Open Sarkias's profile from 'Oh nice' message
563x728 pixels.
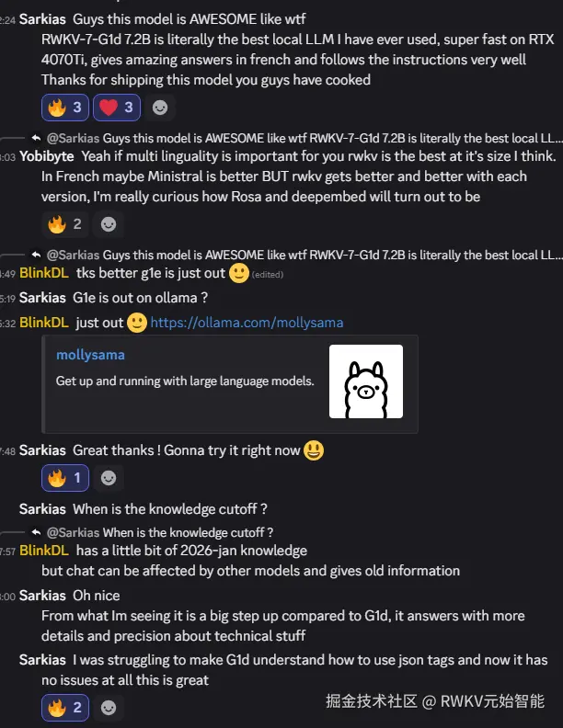tap(42, 596)
